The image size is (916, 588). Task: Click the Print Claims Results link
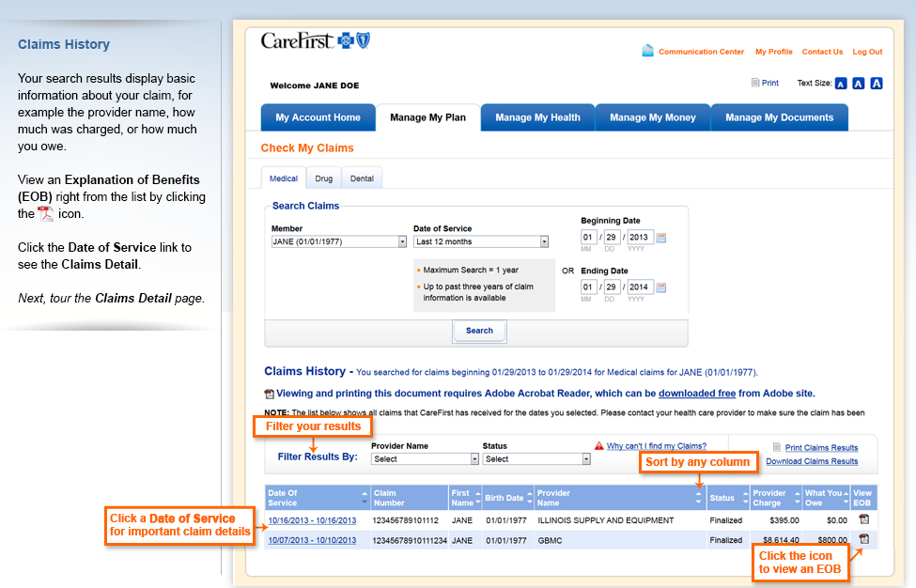pos(821,448)
